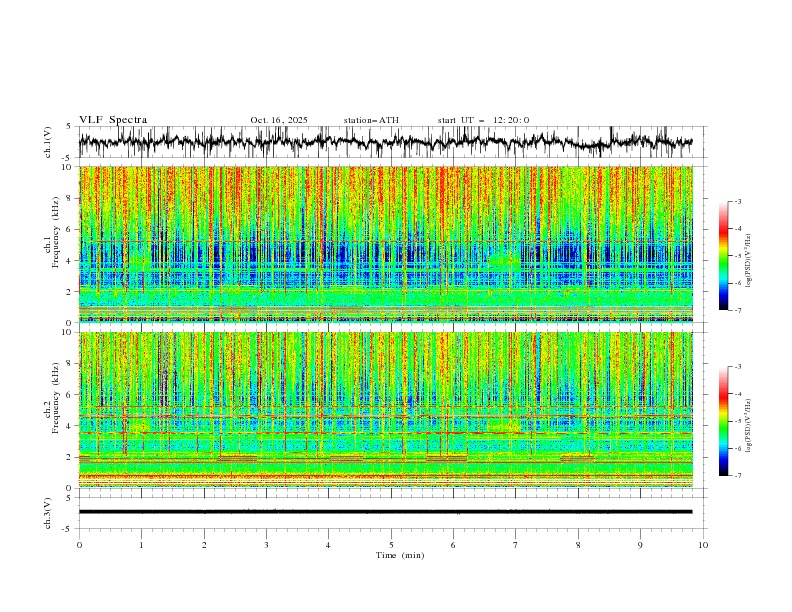Click the ch.2 colorbar 'log(PSD)(V²/Hz)' label
The image size is (792, 612).
[748, 425]
